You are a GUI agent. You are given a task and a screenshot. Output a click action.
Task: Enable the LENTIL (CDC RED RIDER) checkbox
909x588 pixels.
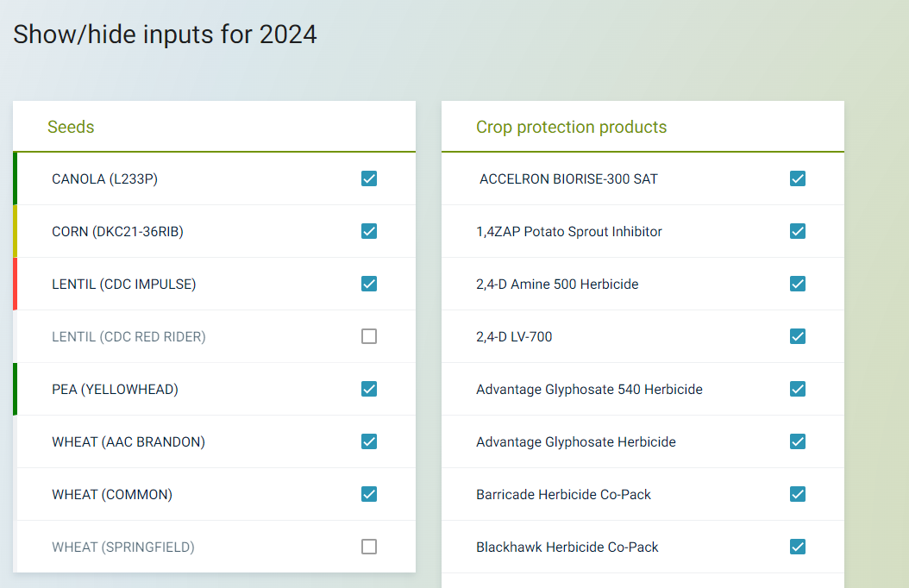(369, 336)
